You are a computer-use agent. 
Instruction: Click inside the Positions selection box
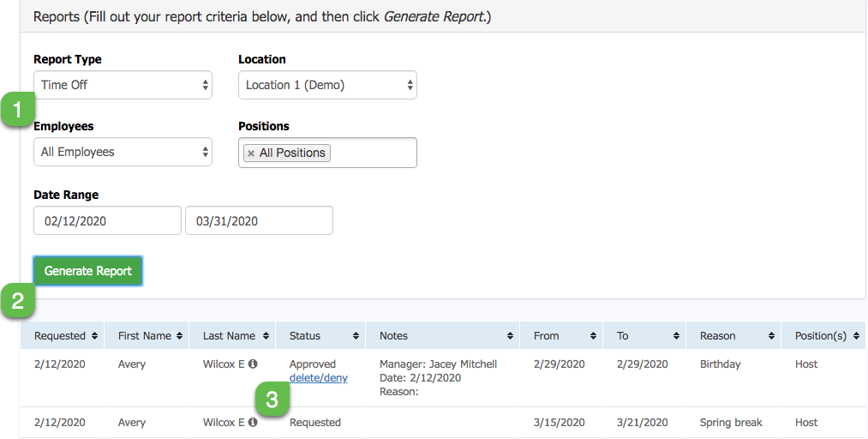pyautogui.click(x=373, y=153)
